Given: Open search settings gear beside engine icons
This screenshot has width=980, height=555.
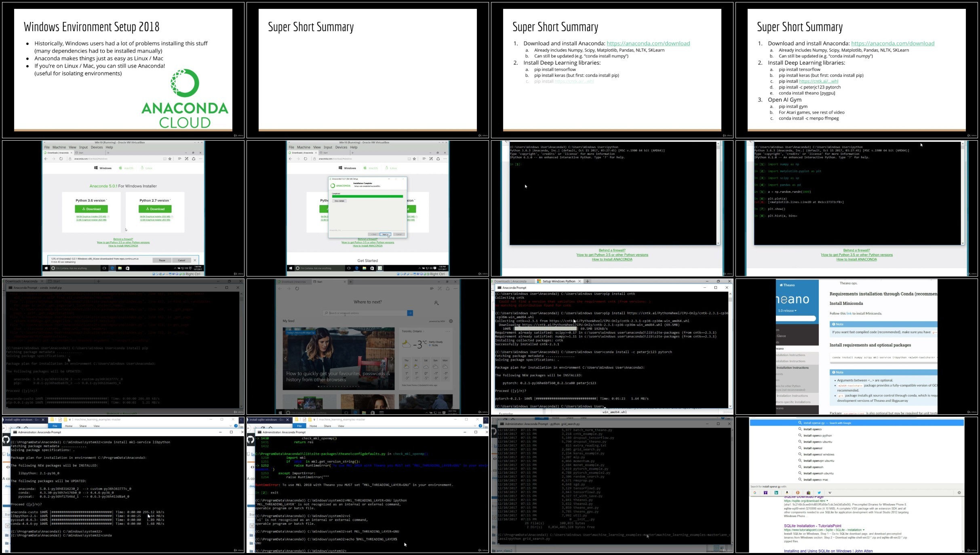Looking at the screenshot, I should click(959, 493).
